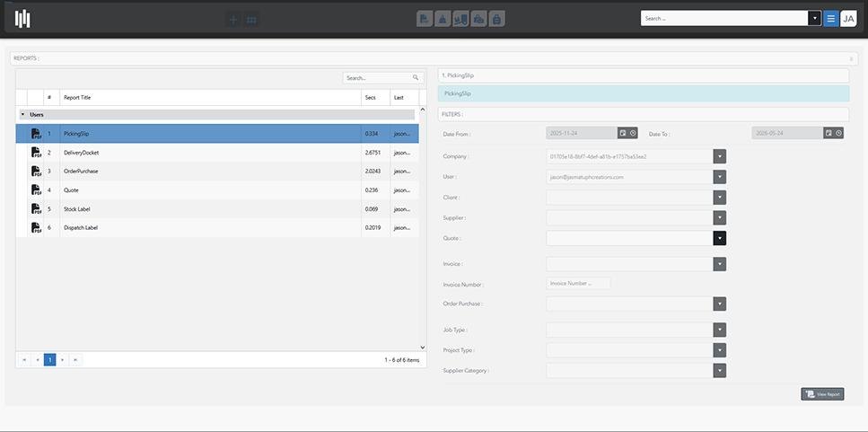Viewport: 868px width, 432px height.
Task: Collapse the Users group in report list
Action: click(x=22, y=115)
